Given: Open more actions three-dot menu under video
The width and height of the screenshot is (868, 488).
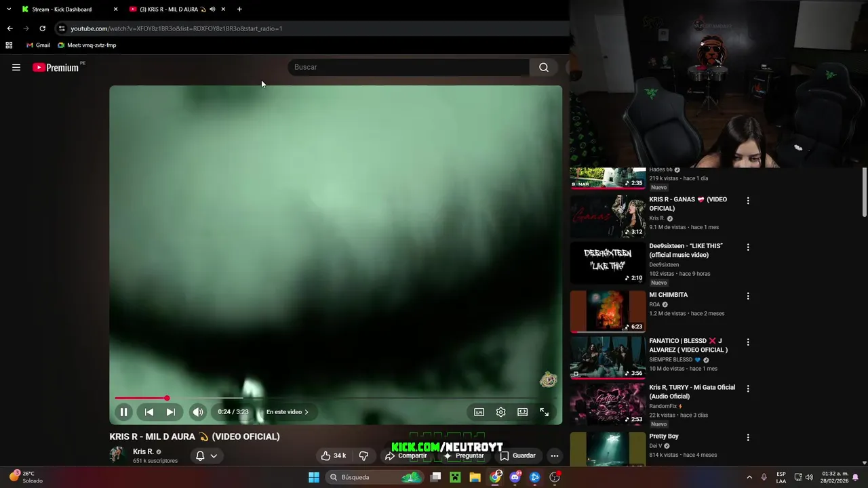Looking at the screenshot, I should click(555, 455).
